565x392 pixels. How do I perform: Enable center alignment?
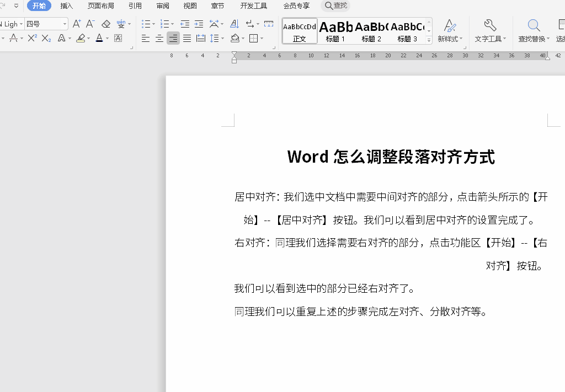click(159, 38)
